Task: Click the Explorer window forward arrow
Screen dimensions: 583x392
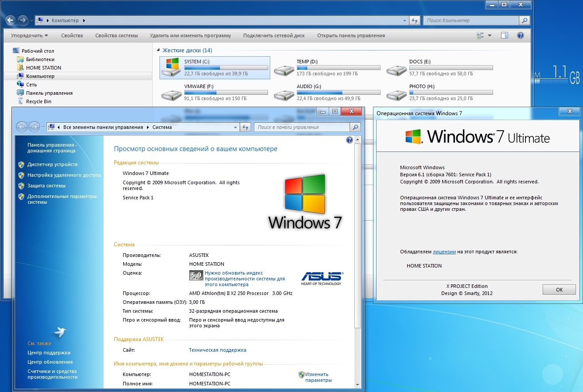Action: 23,20
